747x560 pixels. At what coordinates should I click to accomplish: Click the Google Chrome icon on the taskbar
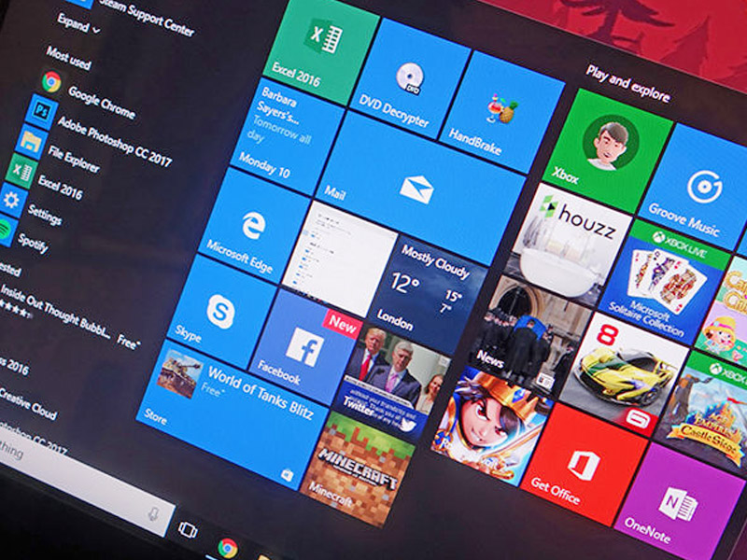click(228, 548)
